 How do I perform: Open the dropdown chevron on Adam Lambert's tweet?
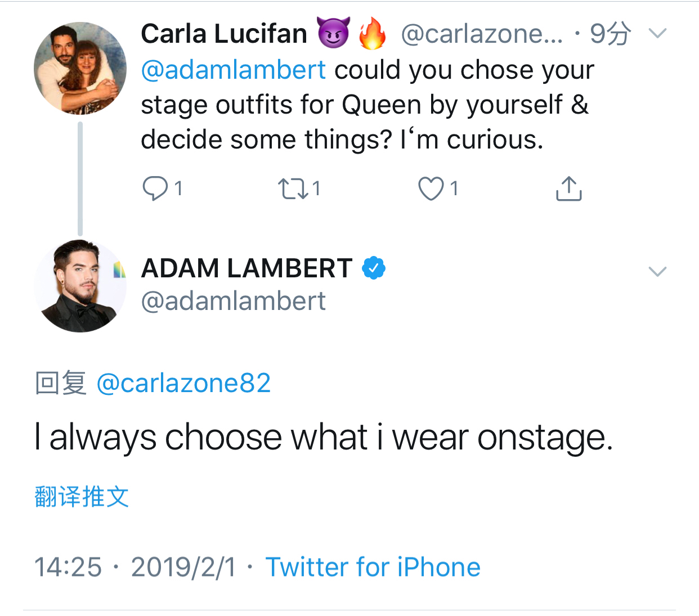pyautogui.click(x=657, y=272)
